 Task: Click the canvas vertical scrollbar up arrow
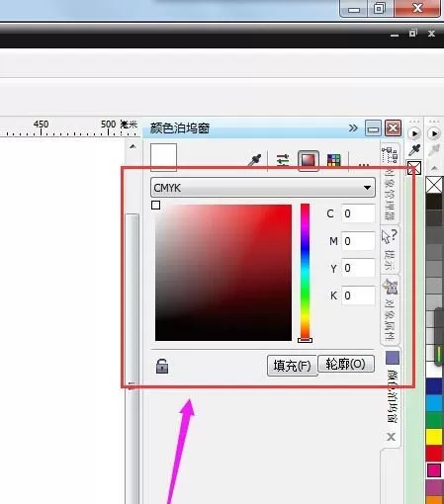[x=133, y=146]
